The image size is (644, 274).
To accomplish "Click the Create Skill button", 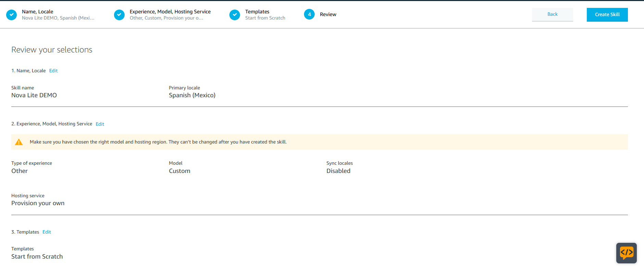I will tap(607, 15).
